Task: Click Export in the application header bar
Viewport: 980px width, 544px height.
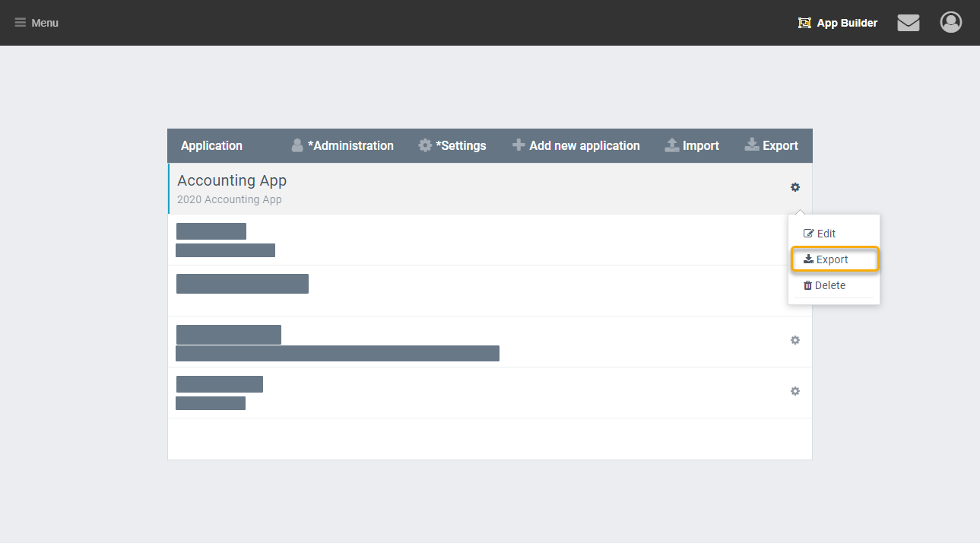Action: click(x=771, y=145)
